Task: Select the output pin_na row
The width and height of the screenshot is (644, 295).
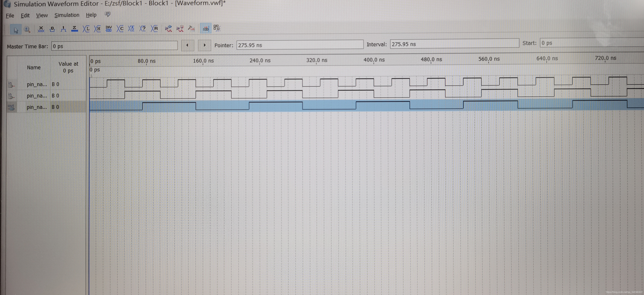Action: coord(46,107)
